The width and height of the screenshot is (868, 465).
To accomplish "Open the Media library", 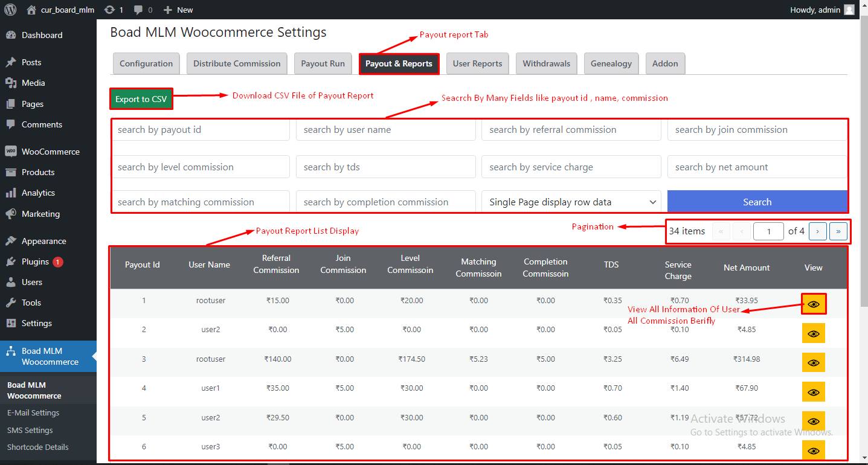I will coord(34,83).
